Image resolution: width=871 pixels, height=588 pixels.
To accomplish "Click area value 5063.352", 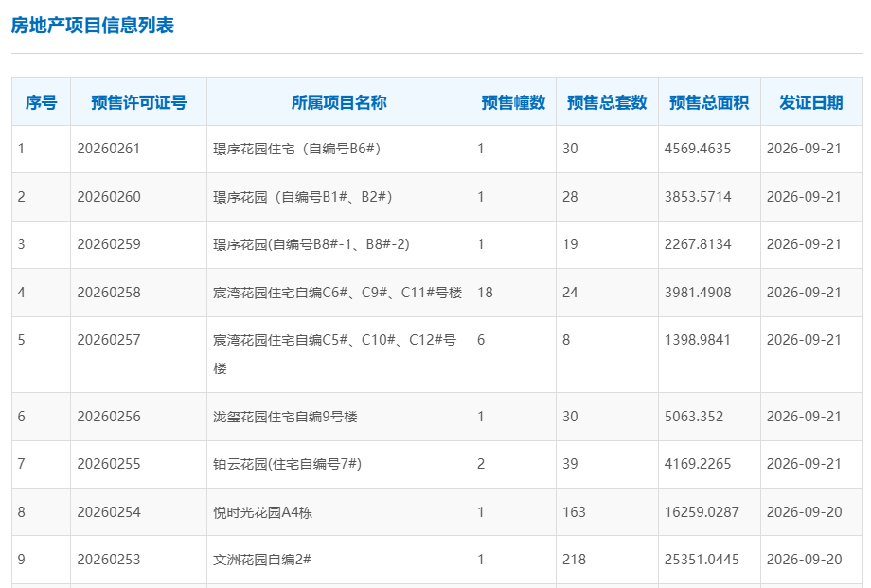I will point(694,417).
